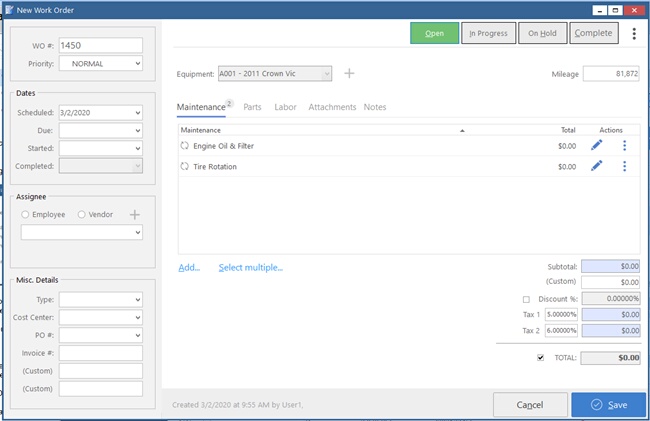
Task: Click the pencil edit icon for Tire Rotation
Action: click(597, 166)
